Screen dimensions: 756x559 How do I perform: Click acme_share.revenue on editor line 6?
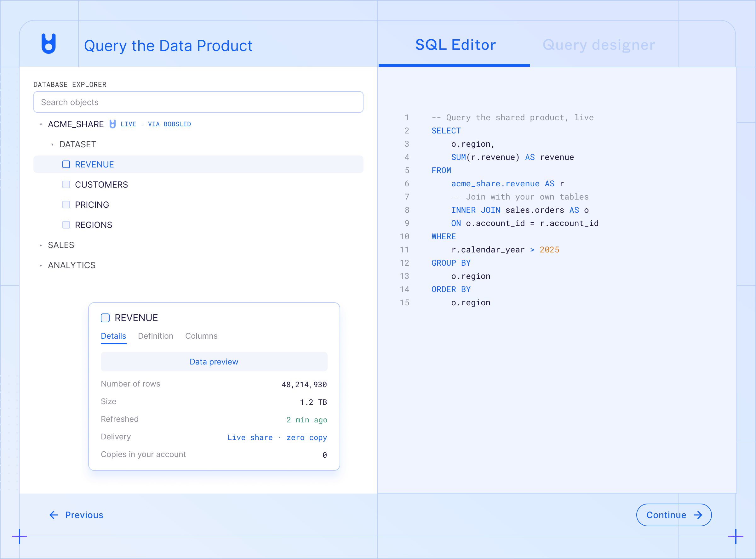(x=495, y=184)
